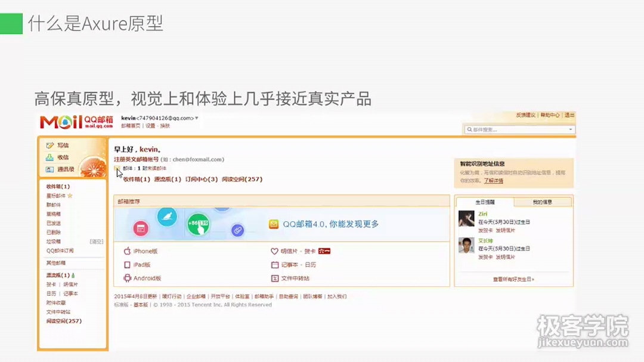Click the star next to 星标邮件
644x362 pixels.
pyautogui.click(x=70, y=196)
